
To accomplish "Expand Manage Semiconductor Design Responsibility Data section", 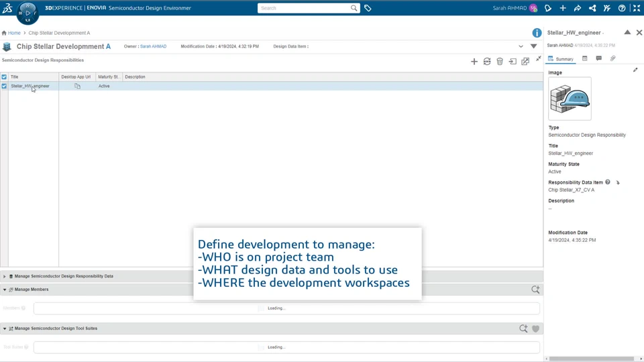I will pyautogui.click(x=5, y=277).
